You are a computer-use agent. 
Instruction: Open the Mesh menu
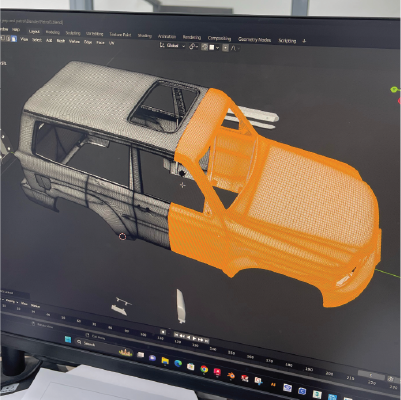[60, 41]
